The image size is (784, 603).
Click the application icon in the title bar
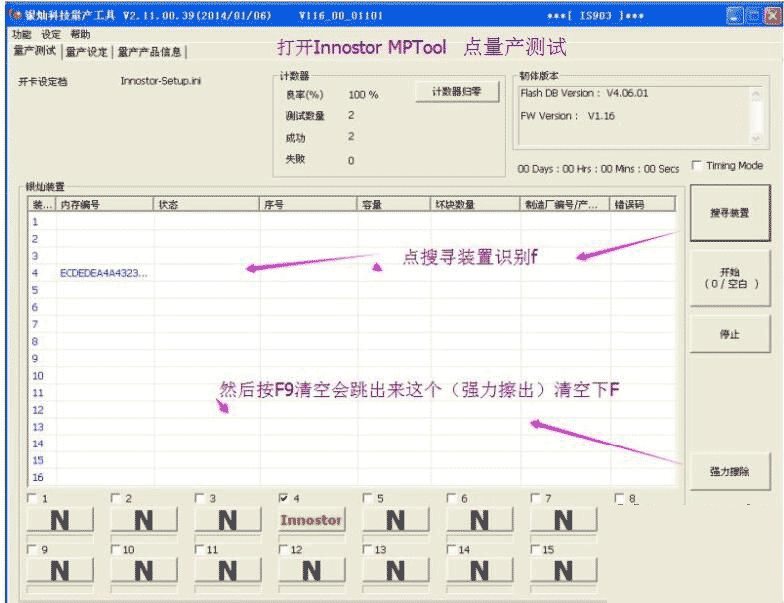click(16, 15)
